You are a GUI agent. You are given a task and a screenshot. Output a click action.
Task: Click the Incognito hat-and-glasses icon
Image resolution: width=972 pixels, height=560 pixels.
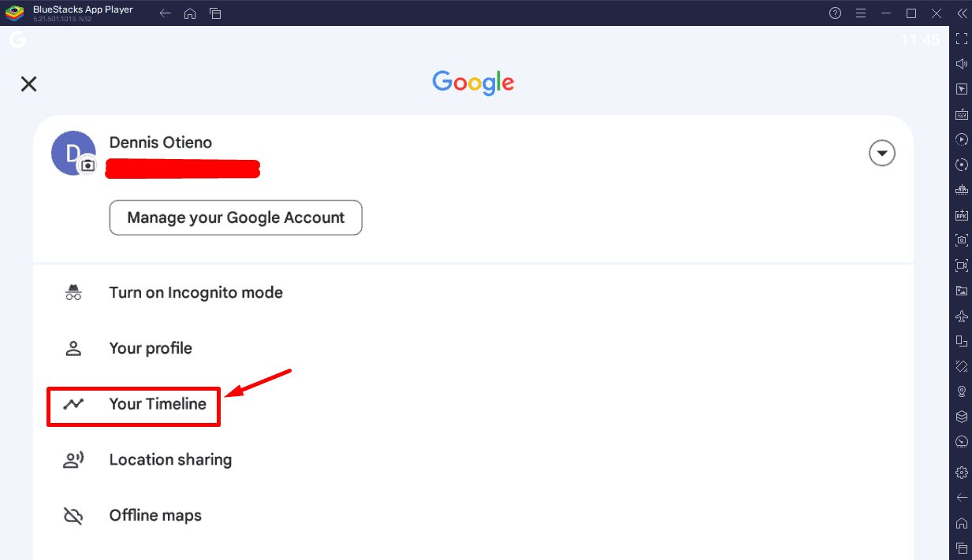tap(73, 293)
